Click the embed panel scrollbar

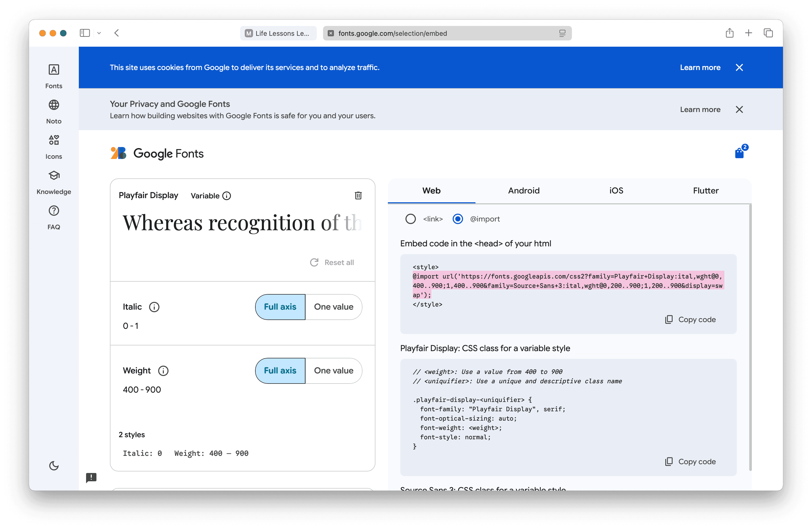[x=750, y=337]
